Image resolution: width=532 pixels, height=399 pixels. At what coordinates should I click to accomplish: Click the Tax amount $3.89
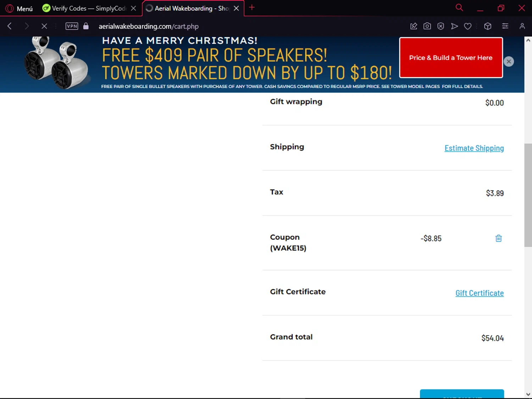click(495, 193)
